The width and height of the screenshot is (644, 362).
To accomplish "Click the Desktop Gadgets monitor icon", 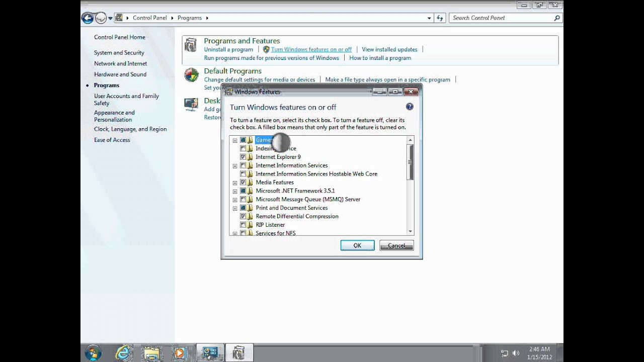I will [191, 104].
